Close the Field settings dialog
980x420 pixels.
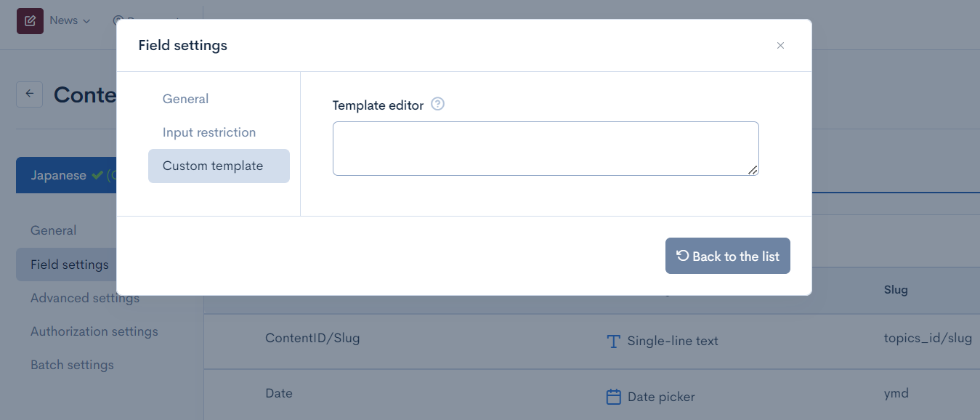[780, 45]
